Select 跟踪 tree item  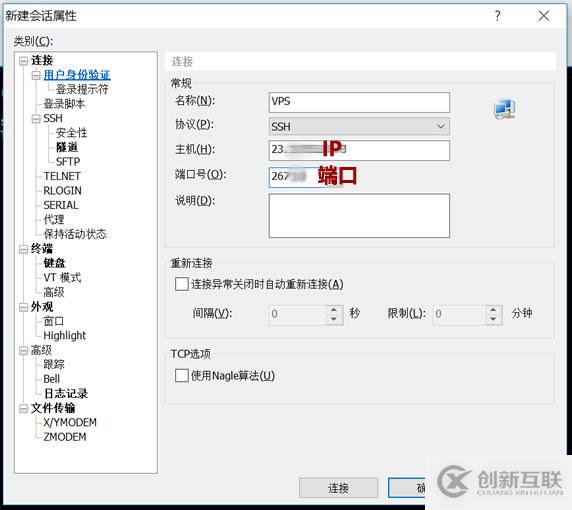pos(54,364)
